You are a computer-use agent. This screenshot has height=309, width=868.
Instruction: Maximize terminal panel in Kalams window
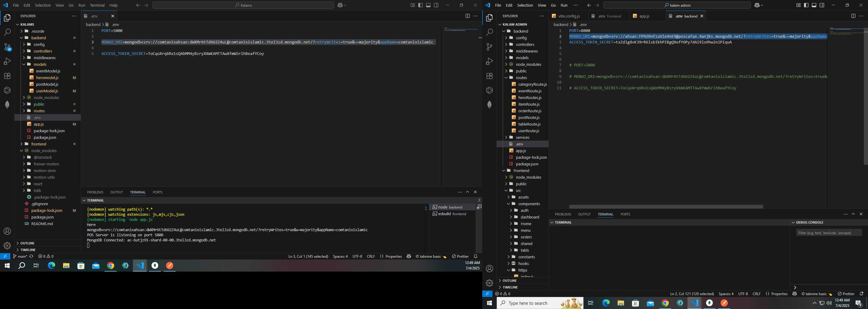coord(467,192)
